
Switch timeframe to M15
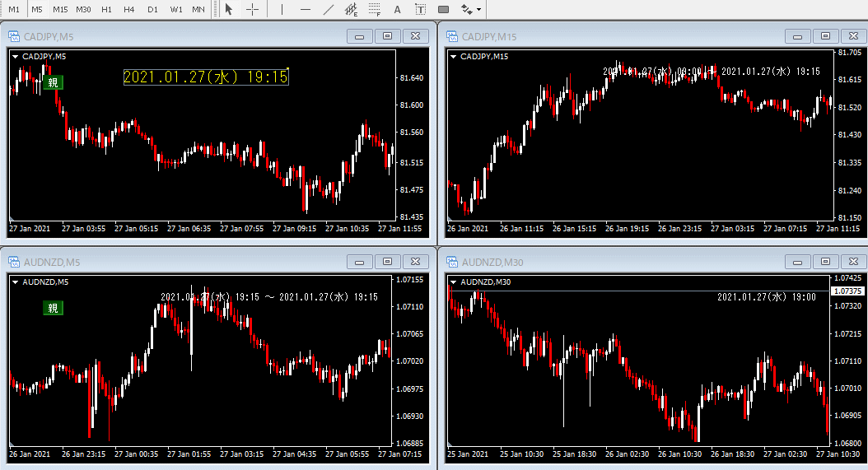(60, 9)
